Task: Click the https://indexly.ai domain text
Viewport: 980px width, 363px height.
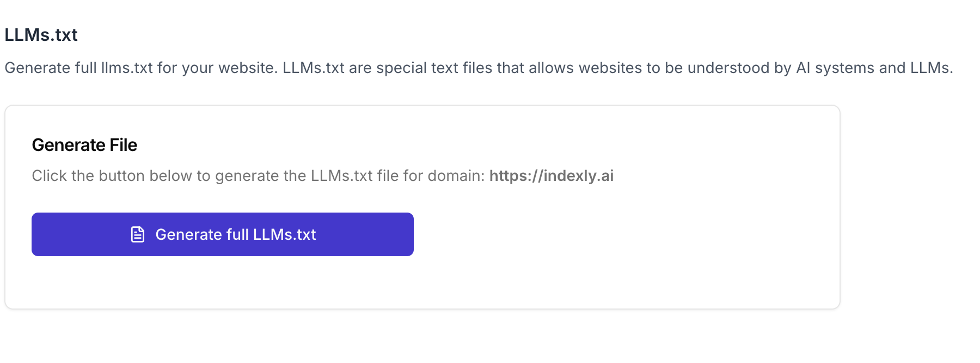Action: (551, 176)
